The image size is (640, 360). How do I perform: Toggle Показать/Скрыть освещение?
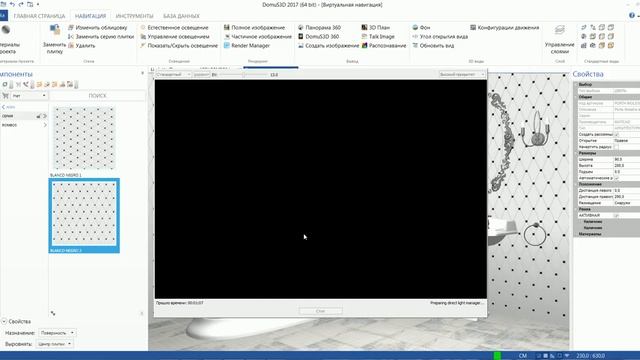click(179, 45)
